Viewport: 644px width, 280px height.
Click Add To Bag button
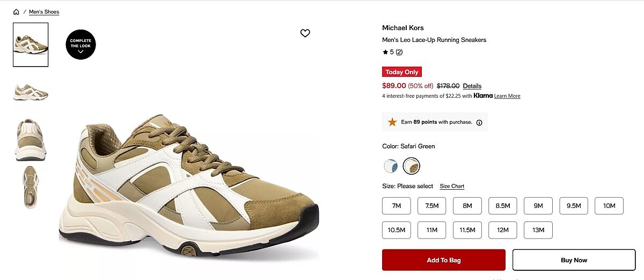tap(443, 260)
